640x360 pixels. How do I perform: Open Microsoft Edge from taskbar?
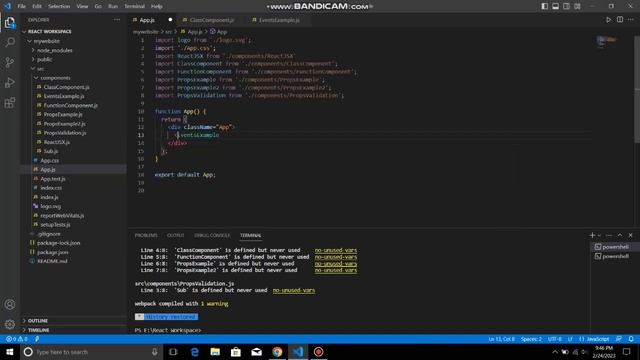pyautogui.click(x=194, y=352)
